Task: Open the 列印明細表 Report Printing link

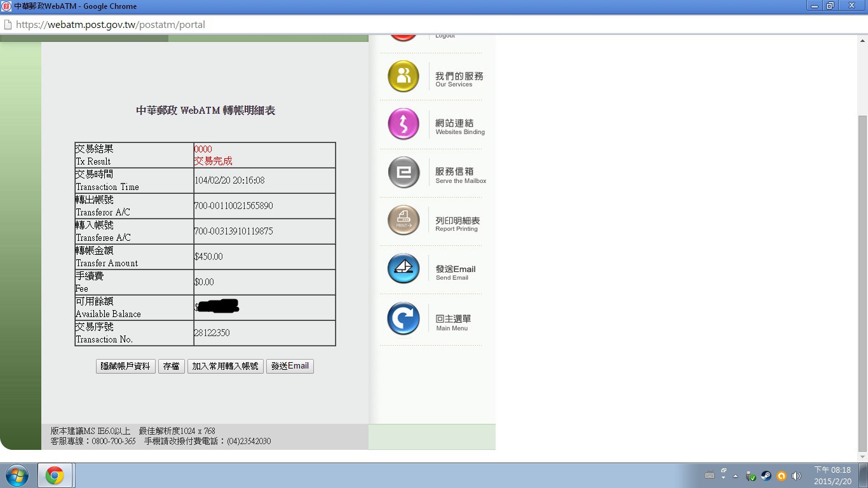Action: pos(458,224)
